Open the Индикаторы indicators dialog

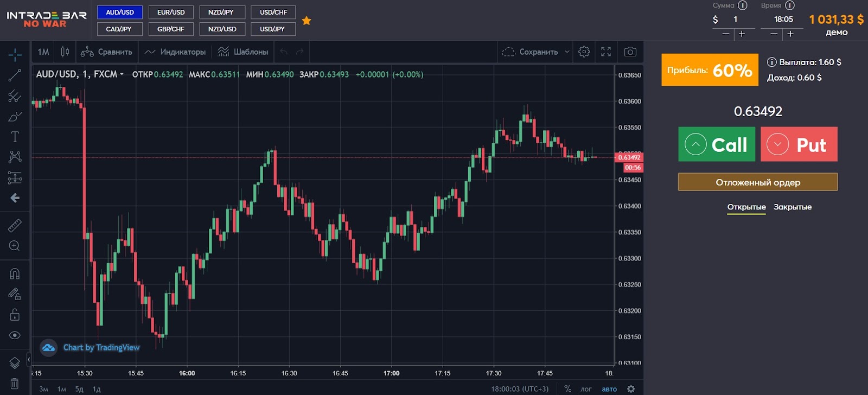pyautogui.click(x=175, y=52)
